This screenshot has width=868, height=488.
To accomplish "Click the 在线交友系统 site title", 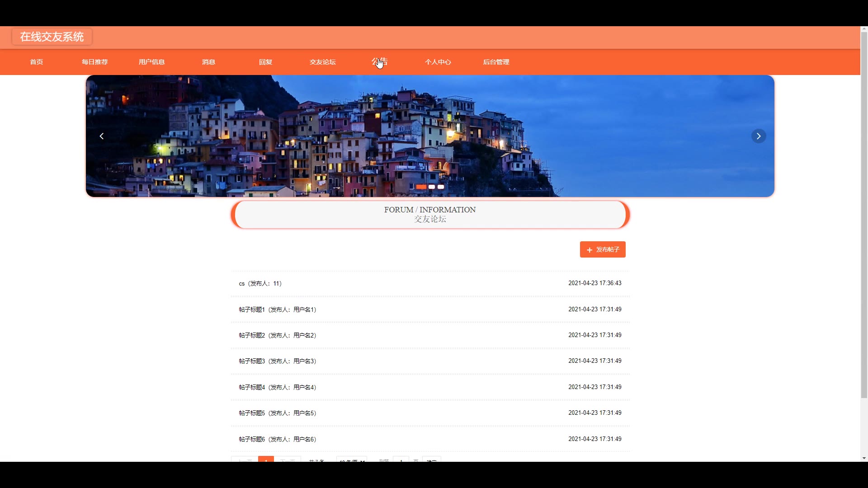I will [52, 37].
